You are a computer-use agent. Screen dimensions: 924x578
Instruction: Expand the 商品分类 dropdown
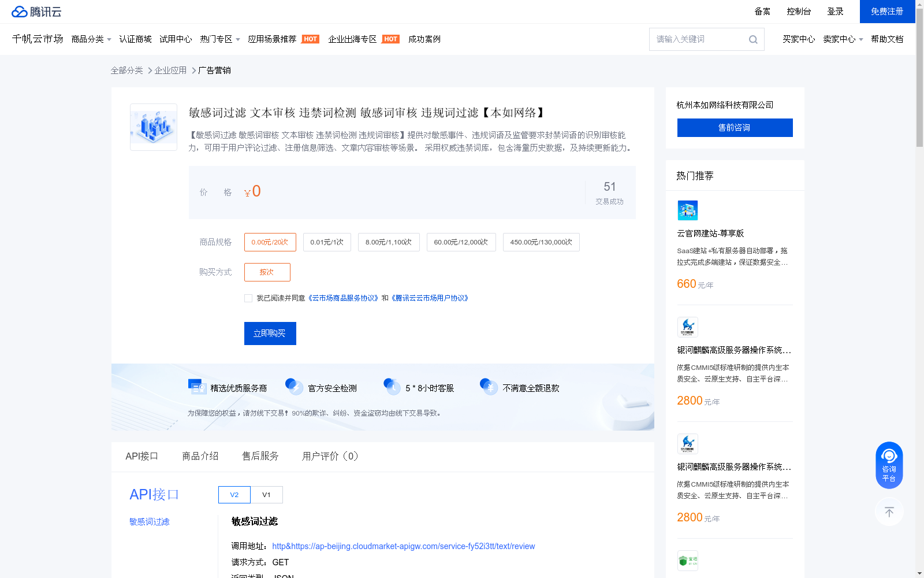click(91, 39)
